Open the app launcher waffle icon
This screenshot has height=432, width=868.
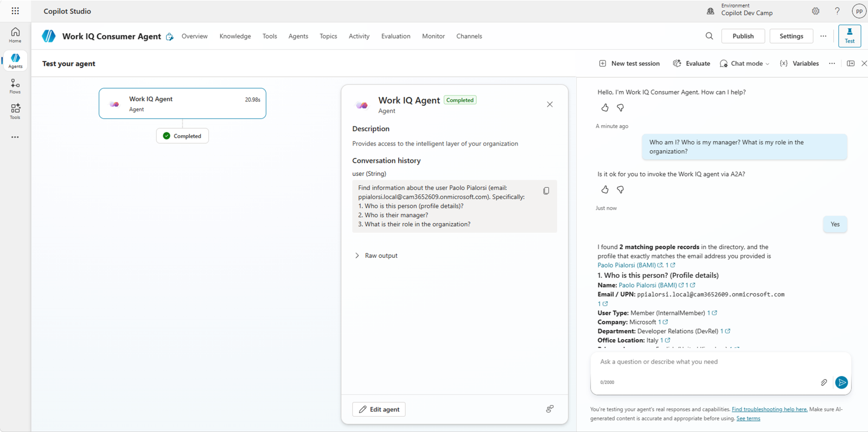pos(15,11)
